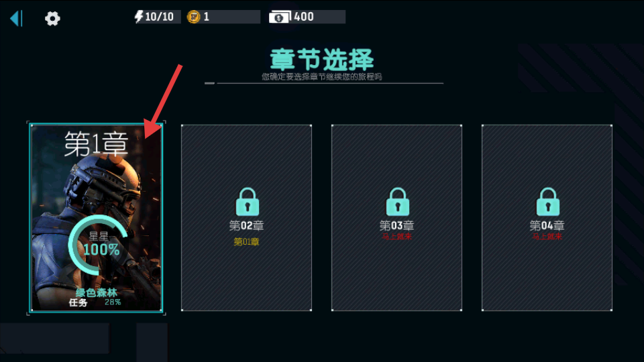Click the 10/10 energy counter
This screenshot has height=362, width=644.
[x=159, y=17]
